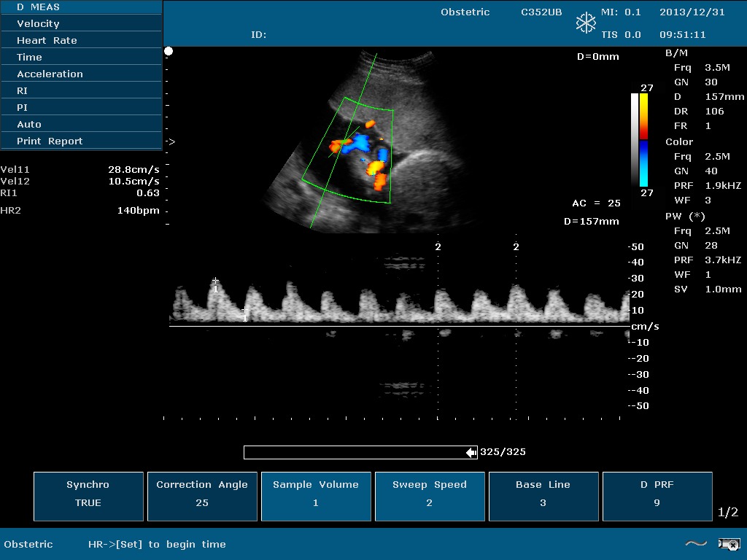The image size is (747, 560).
Task: Click the upper cross caliper on the waveform
Action: pyautogui.click(x=215, y=281)
